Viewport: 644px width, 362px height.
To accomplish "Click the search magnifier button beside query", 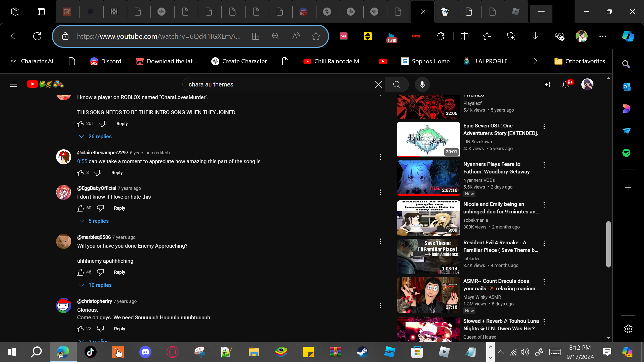I will point(396,84).
